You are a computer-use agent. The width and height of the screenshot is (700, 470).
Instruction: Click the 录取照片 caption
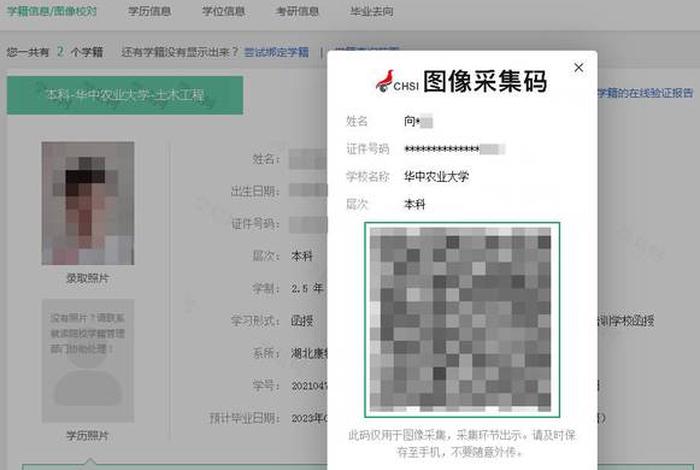(88, 278)
